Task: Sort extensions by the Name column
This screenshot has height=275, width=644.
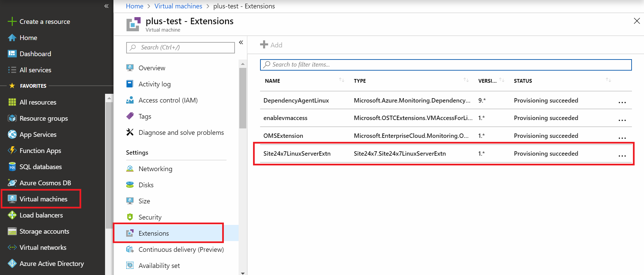Action: click(341, 80)
